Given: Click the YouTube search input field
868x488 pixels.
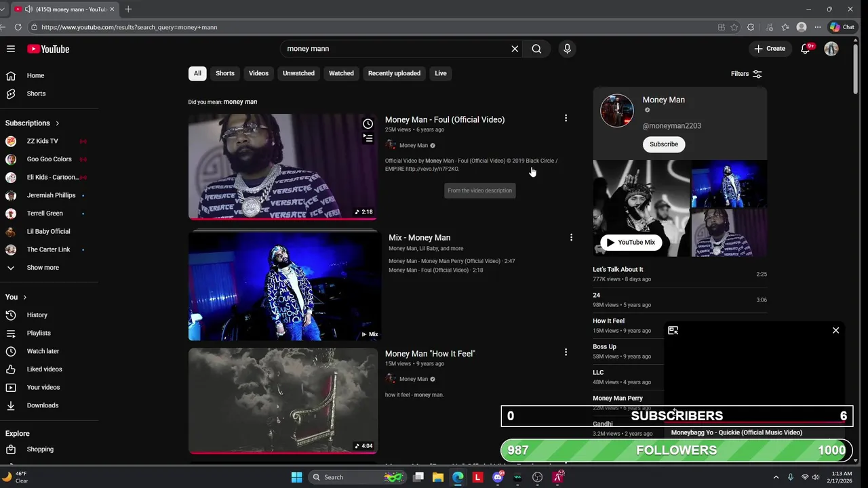Looking at the screenshot, I should [395, 49].
